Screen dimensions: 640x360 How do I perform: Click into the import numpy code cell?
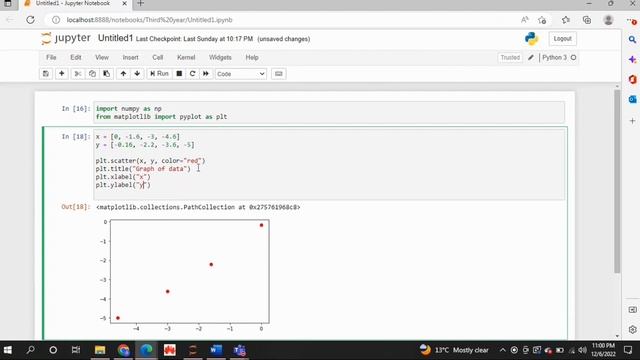click(x=329, y=113)
